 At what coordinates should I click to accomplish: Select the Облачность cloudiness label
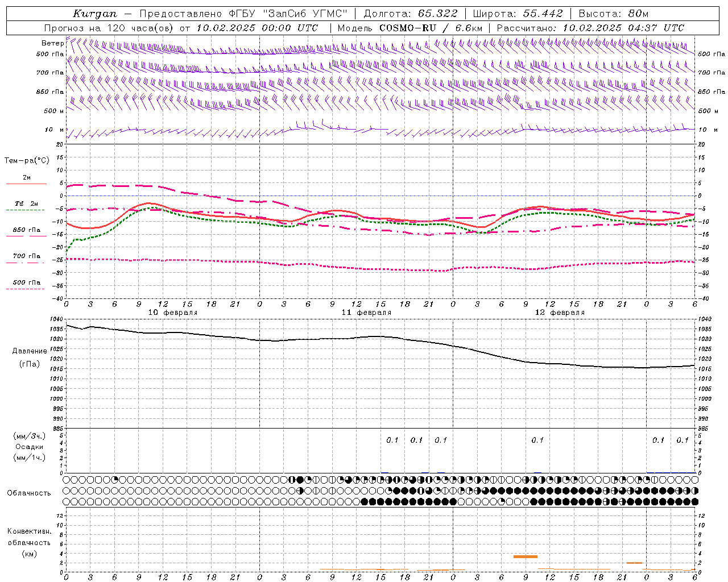pyautogui.click(x=29, y=493)
